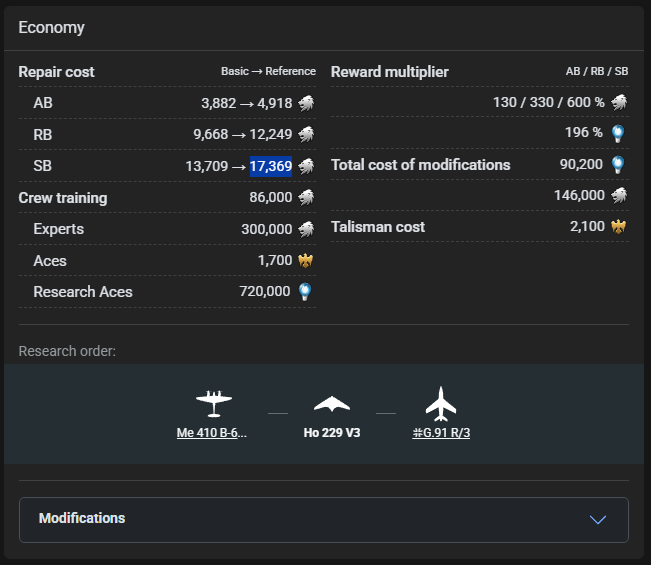Click the G.91 R/3 jet silhouette icon

[441, 403]
